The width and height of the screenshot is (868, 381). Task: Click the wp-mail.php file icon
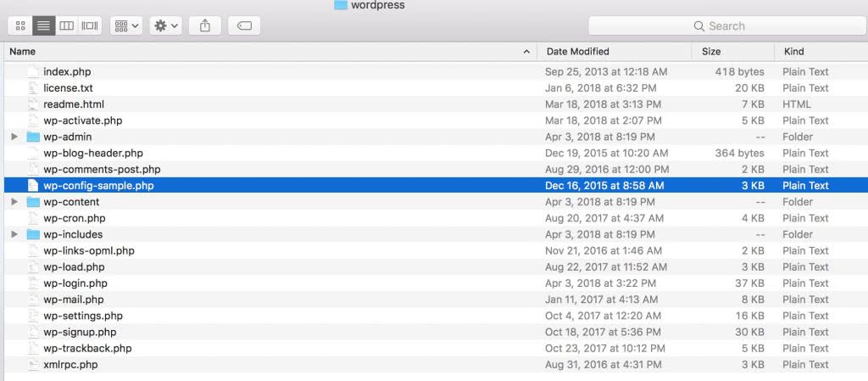point(33,300)
